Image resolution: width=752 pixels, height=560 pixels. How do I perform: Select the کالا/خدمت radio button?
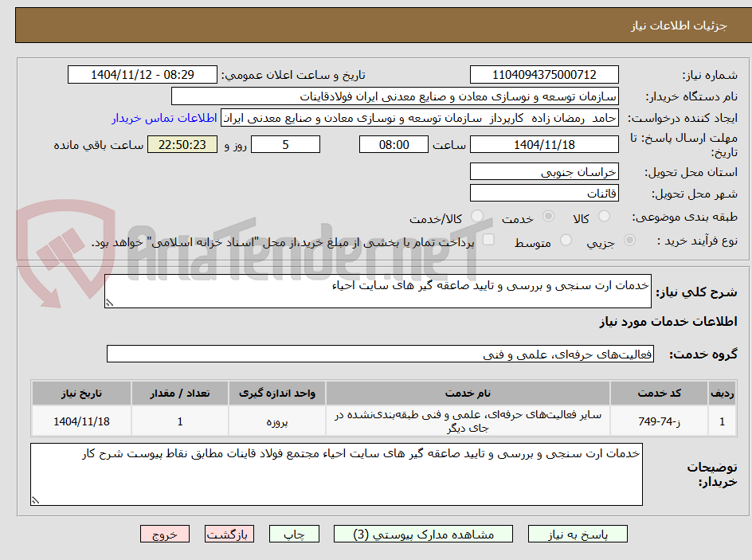(x=477, y=216)
